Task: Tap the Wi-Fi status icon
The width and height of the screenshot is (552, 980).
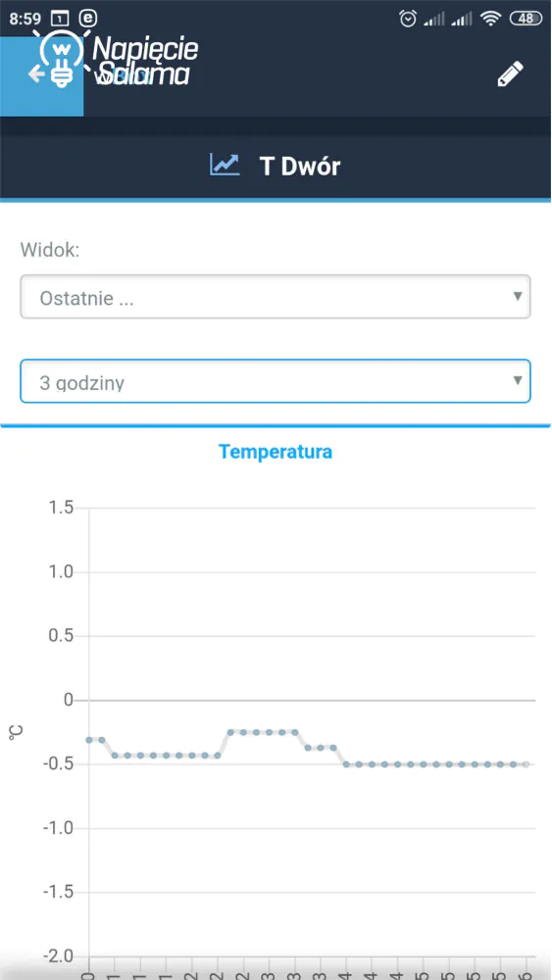Action: [491, 19]
